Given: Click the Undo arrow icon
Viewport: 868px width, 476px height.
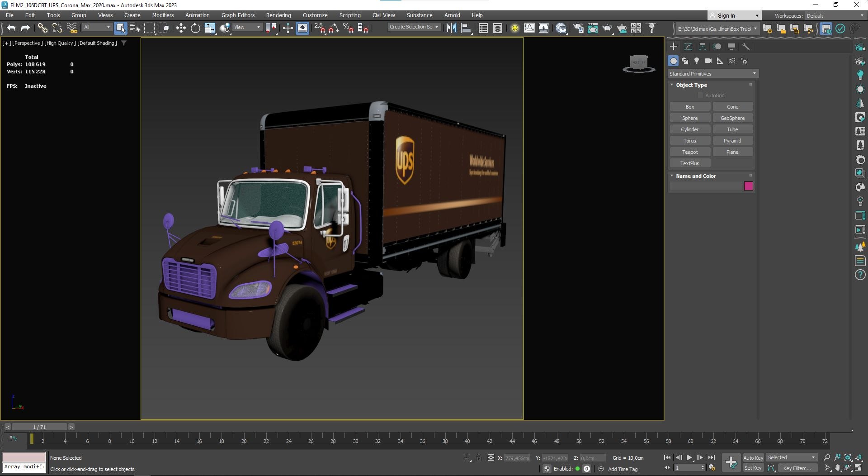Looking at the screenshot, I should [x=11, y=28].
